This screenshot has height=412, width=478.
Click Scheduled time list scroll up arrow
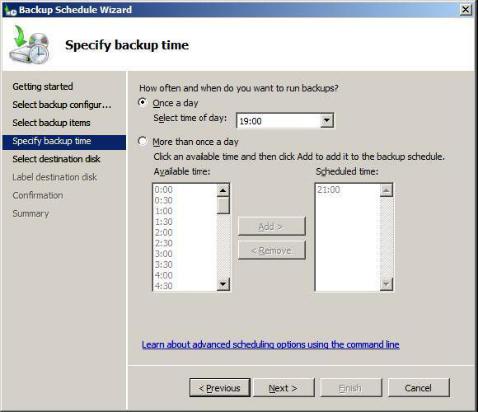coord(386,190)
